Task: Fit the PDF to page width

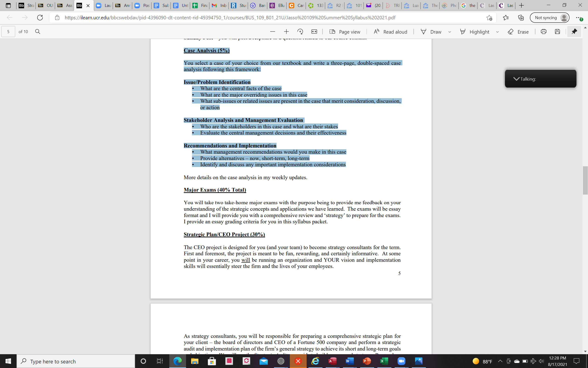Action: 314,32
